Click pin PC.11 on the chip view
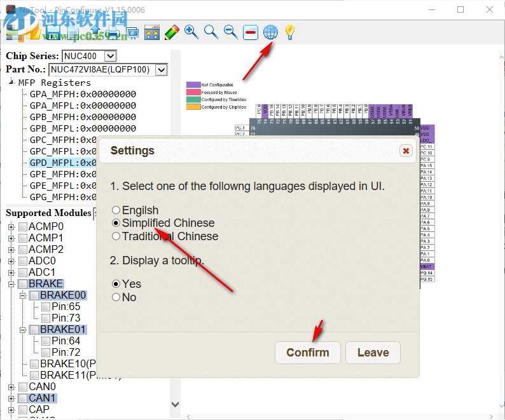The image size is (505, 420). [427, 147]
